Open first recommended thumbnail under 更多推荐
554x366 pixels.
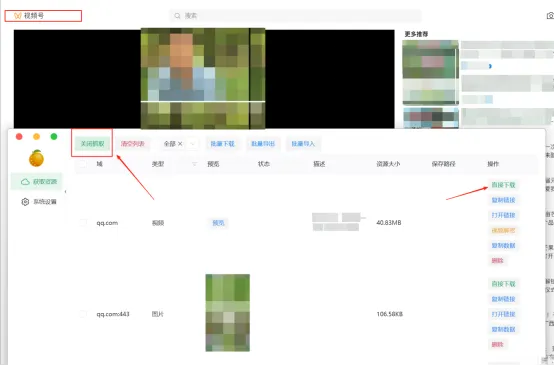click(x=430, y=72)
